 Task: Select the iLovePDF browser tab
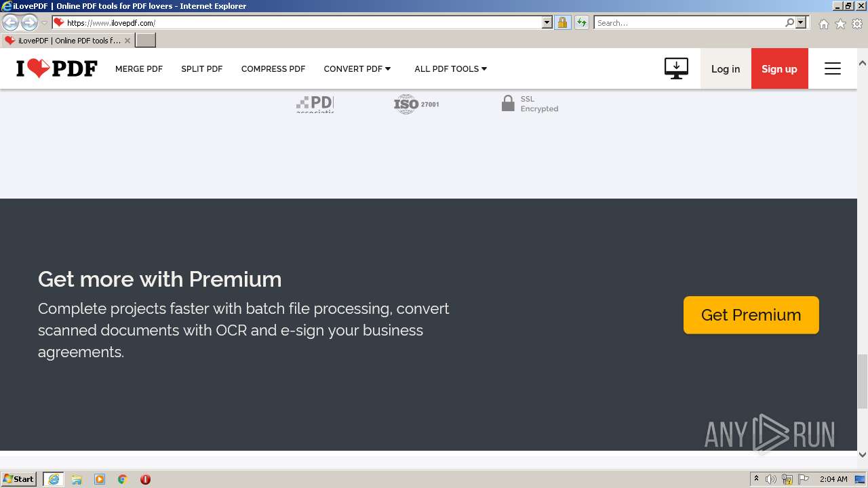[x=68, y=41]
